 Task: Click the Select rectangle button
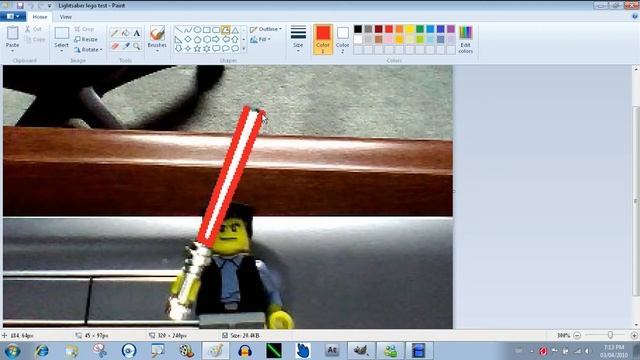pyautogui.click(x=62, y=33)
